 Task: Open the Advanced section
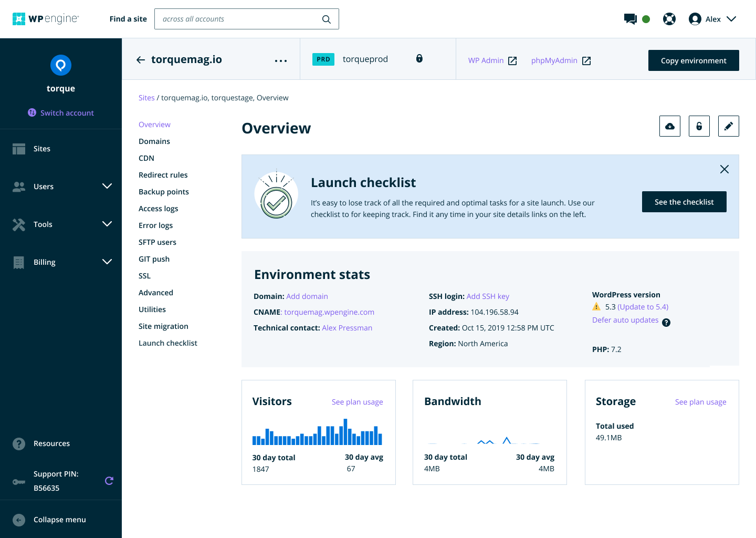[156, 293]
